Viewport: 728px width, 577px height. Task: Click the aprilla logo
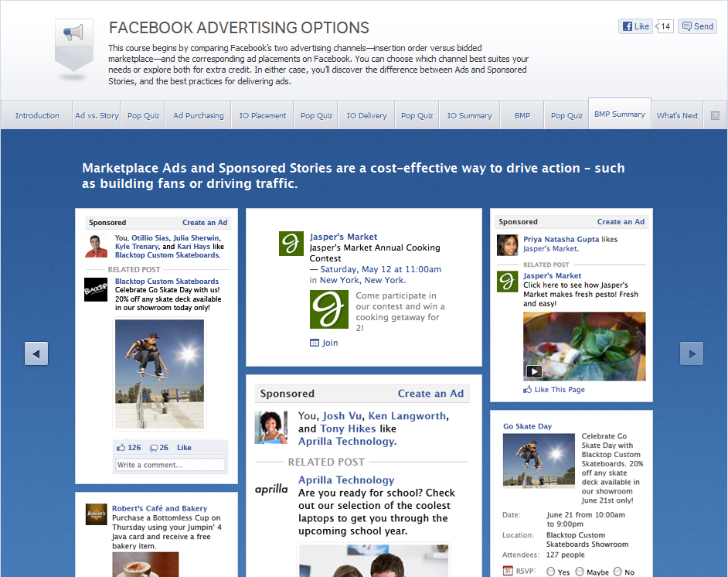271,489
